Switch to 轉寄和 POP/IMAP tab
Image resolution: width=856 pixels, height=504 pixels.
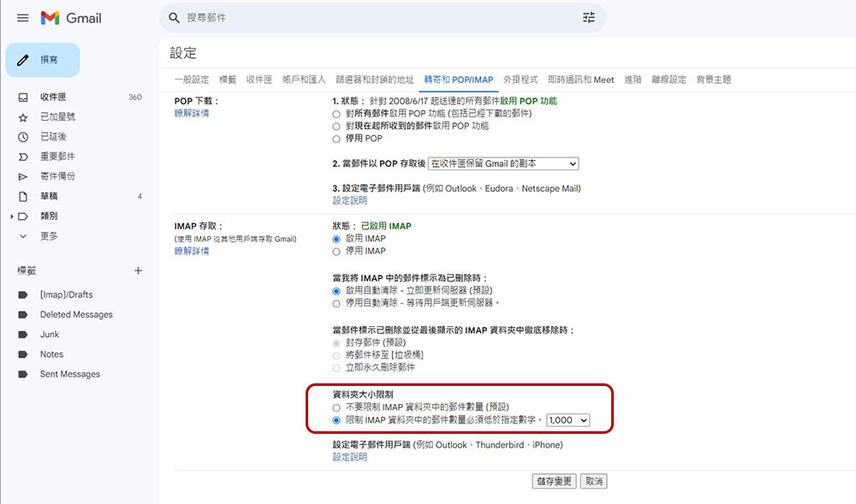point(459,80)
